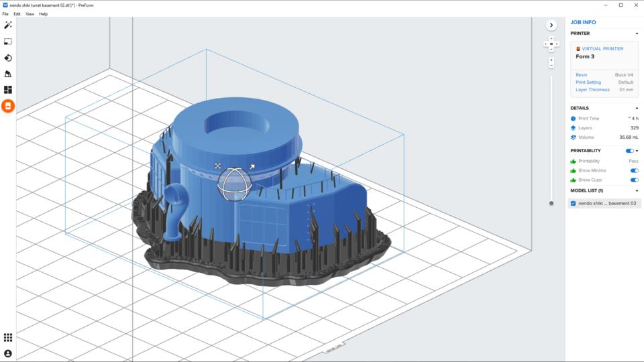
Task: Open the Supports tool
Action: (x=8, y=74)
